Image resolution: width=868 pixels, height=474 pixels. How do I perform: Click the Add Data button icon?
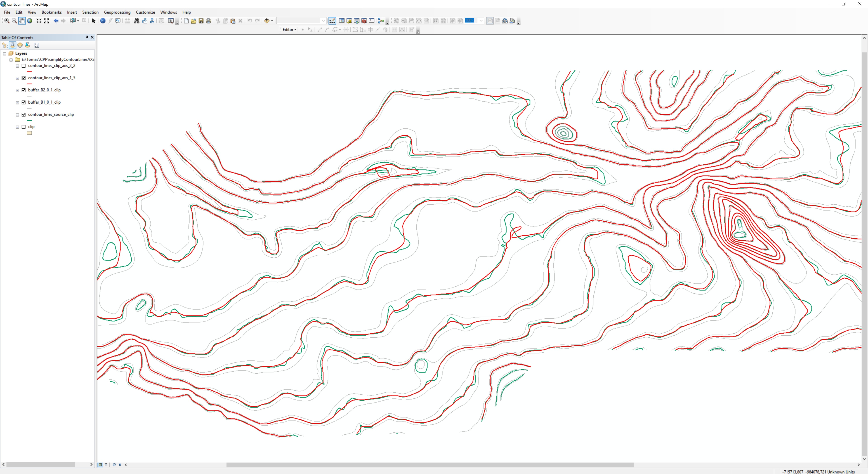pos(267,21)
